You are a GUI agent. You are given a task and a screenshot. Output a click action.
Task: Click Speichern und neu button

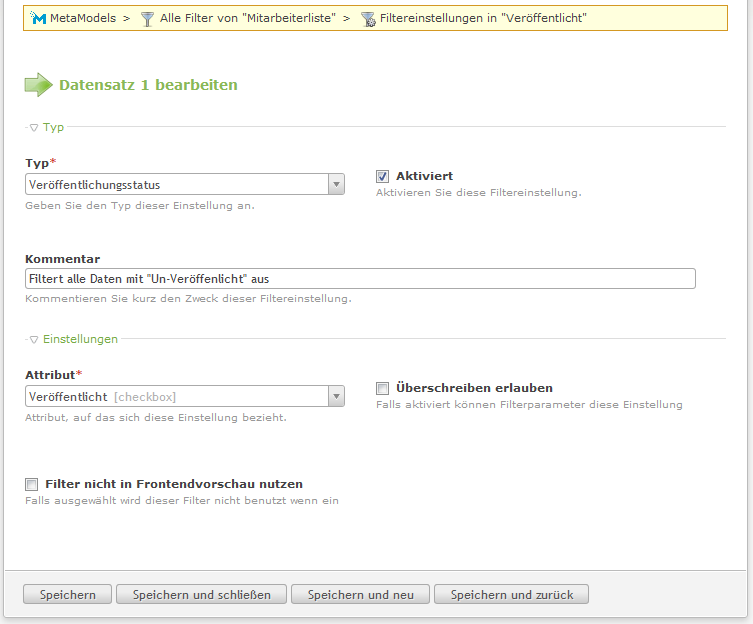click(360, 594)
